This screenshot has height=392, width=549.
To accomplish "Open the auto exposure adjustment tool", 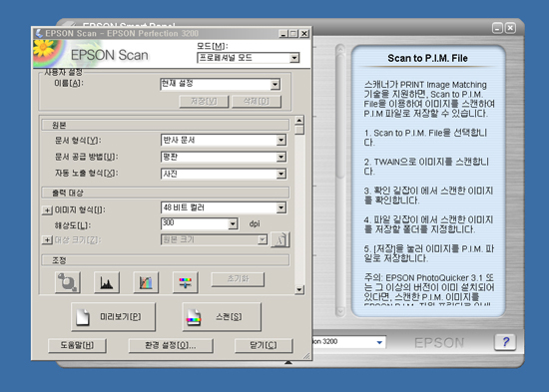I will point(68,282).
